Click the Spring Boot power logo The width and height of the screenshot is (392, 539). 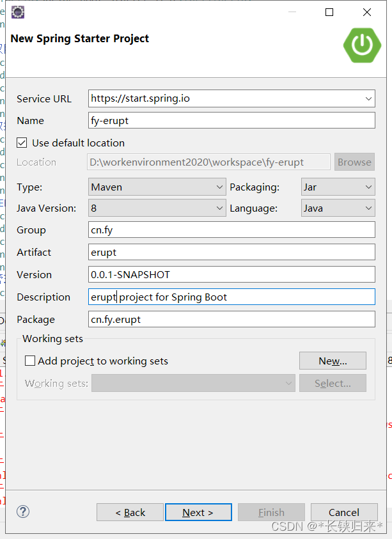362,45
